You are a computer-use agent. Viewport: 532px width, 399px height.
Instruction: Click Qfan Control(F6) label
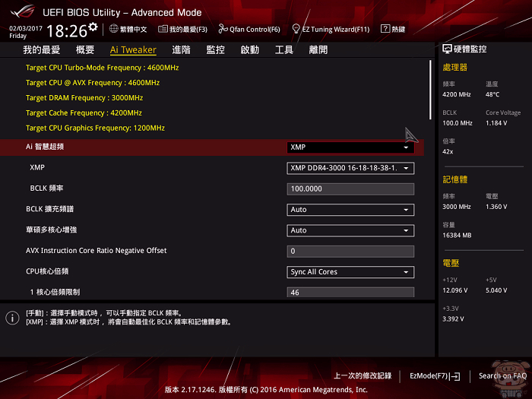point(255,30)
